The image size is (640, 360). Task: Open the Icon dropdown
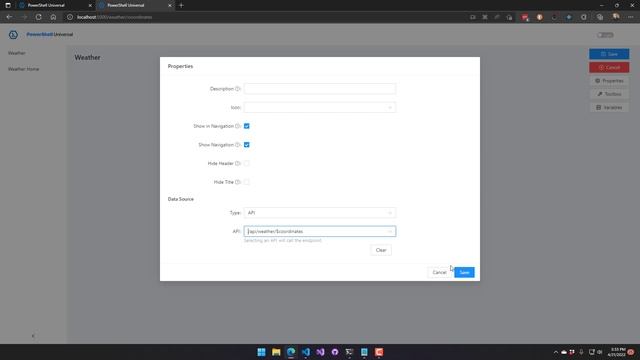(x=320, y=107)
